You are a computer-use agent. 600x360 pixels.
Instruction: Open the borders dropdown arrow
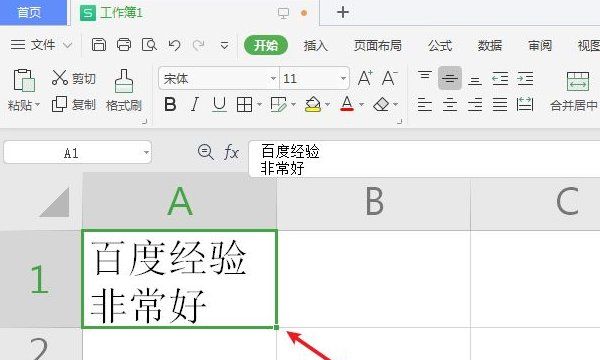[259, 104]
